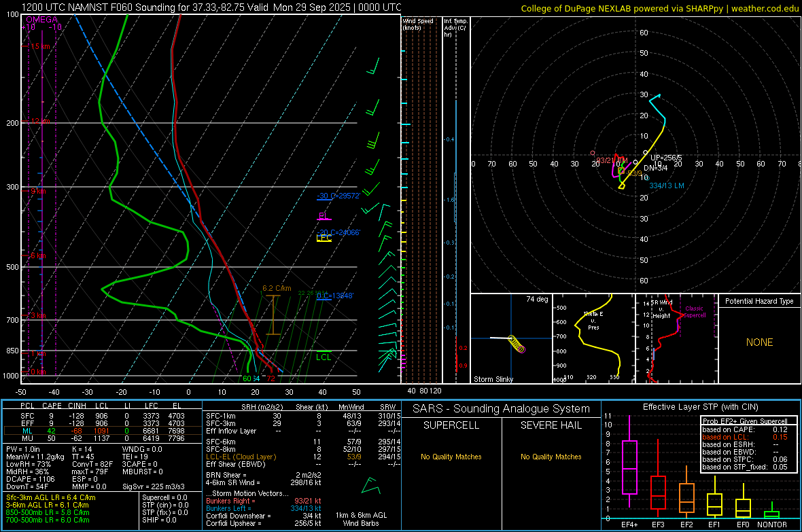
Task: Click the LFC level marker
Action: click(324, 238)
